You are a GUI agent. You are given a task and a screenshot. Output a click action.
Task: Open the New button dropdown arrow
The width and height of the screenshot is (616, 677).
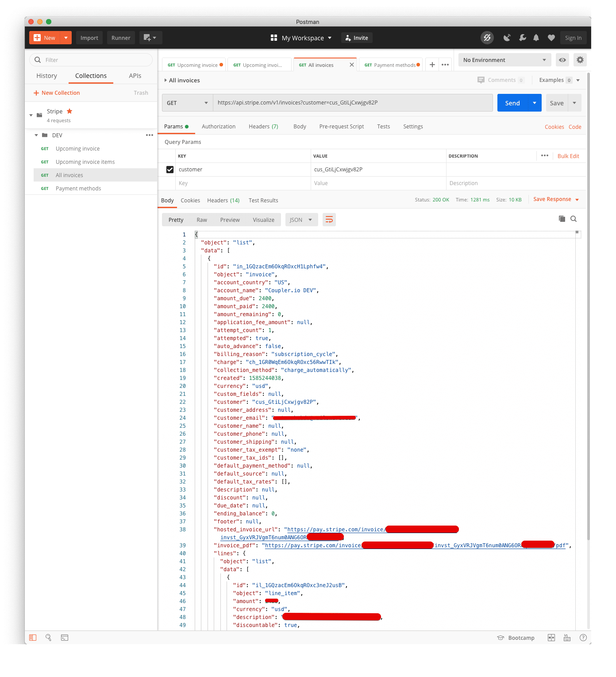(65, 38)
